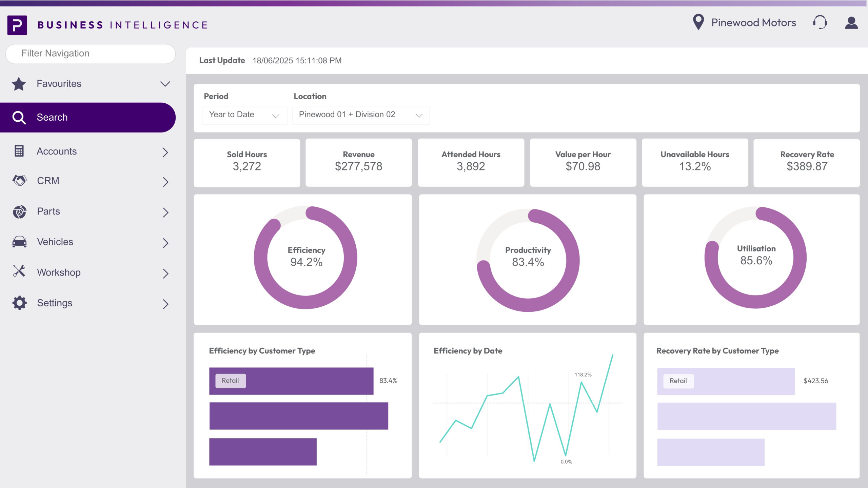This screenshot has width=868, height=488.
Task: Click the Accounts calculator icon
Action: [x=19, y=151]
